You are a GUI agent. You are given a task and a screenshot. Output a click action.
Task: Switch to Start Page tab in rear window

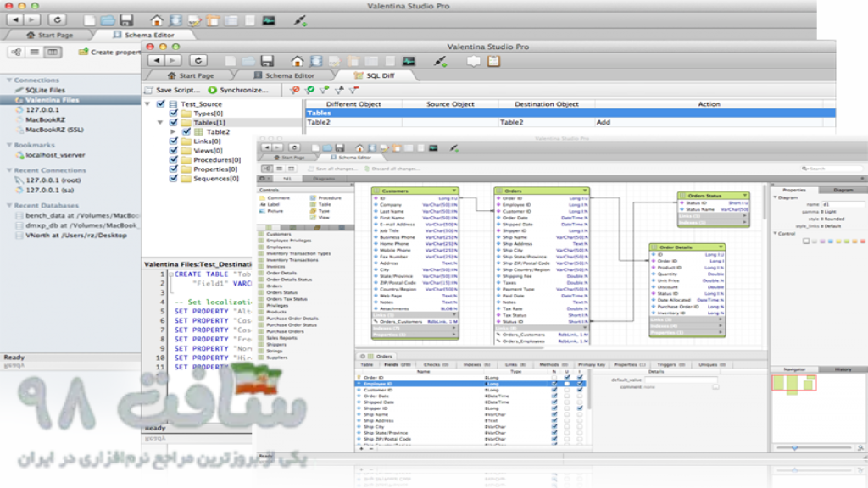coord(50,35)
